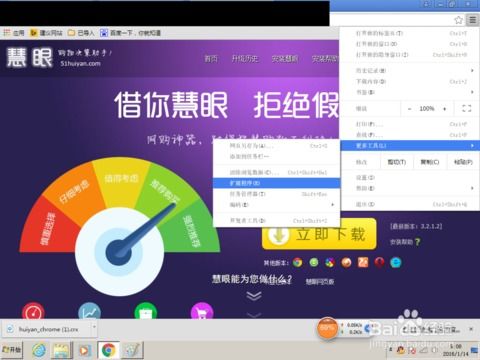Open Developer tools submenu entry
The image size is (480, 360).
276,220
